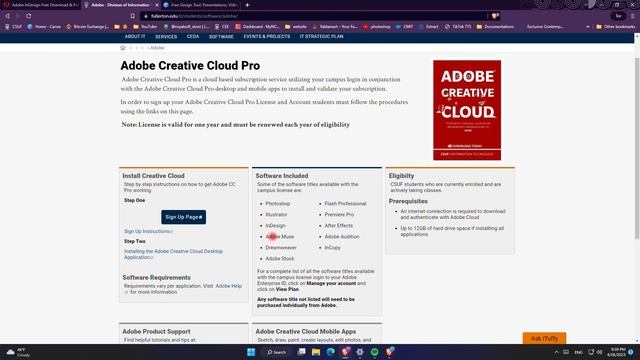This screenshot has width=640, height=360.
Task: Open the SERVICES menu
Action: (x=166, y=37)
